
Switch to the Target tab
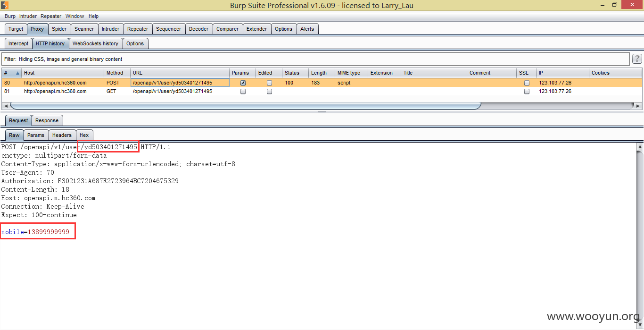(16, 29)
